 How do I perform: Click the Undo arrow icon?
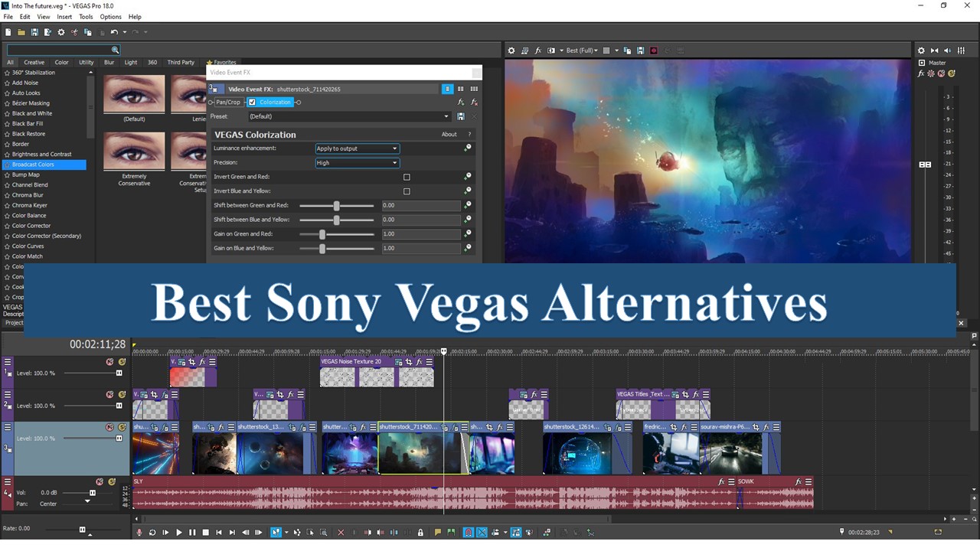pos(114,32)
